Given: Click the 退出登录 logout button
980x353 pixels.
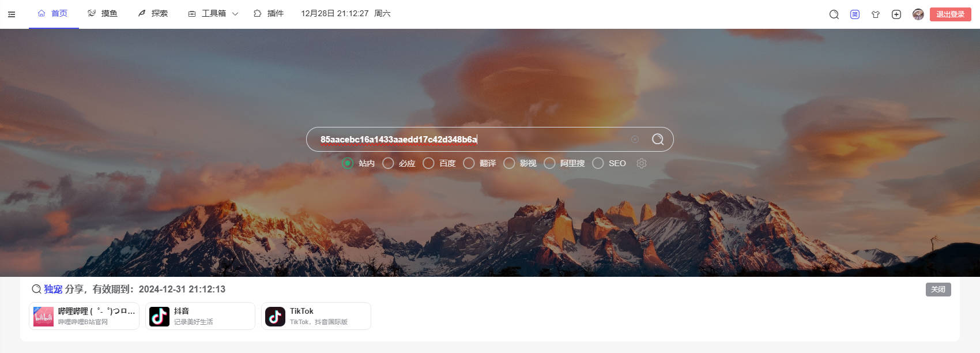Looking at the screenshot, I should point(951,14).
